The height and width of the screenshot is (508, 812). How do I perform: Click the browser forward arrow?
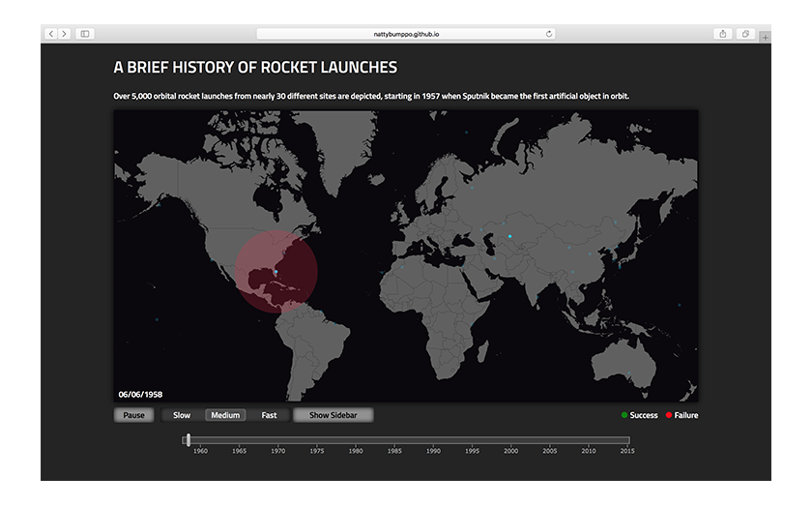(x=64, y=34)
